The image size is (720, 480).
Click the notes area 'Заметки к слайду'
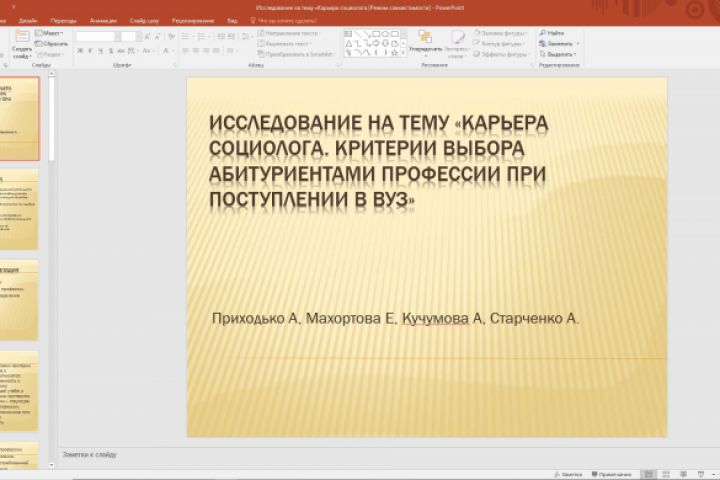click(x=90, y=455)
